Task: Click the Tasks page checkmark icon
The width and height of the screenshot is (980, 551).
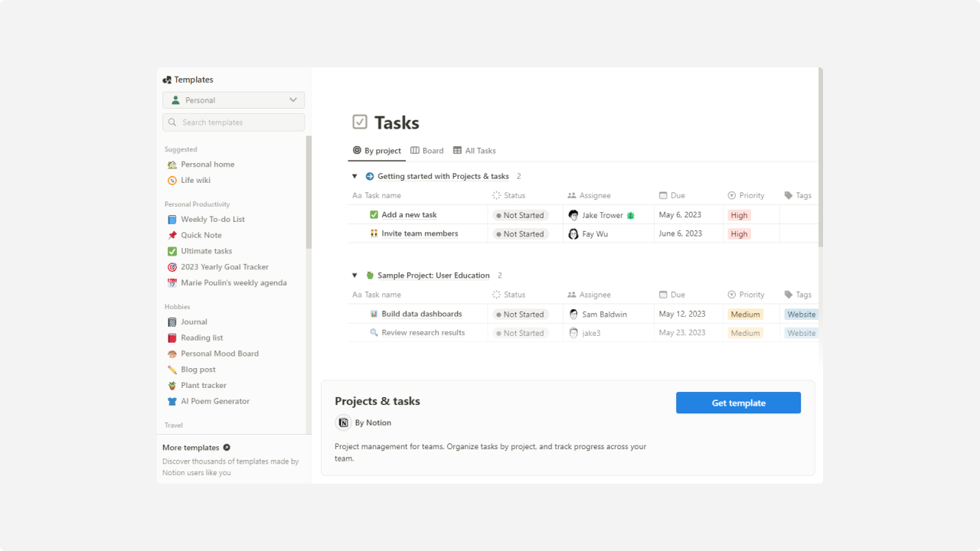Action: [x=360, y=122]
